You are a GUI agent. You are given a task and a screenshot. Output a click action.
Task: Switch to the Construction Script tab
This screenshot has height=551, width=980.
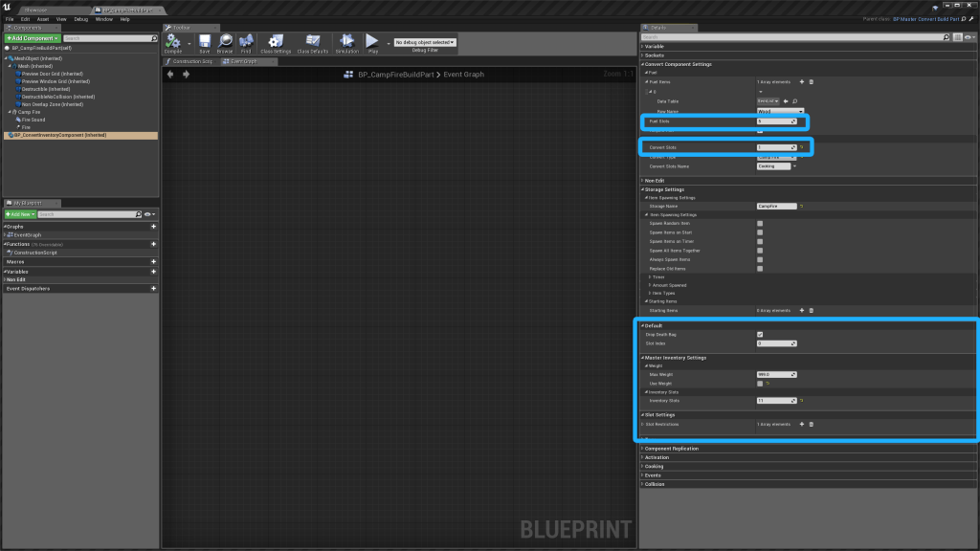(x=191, y=61)
